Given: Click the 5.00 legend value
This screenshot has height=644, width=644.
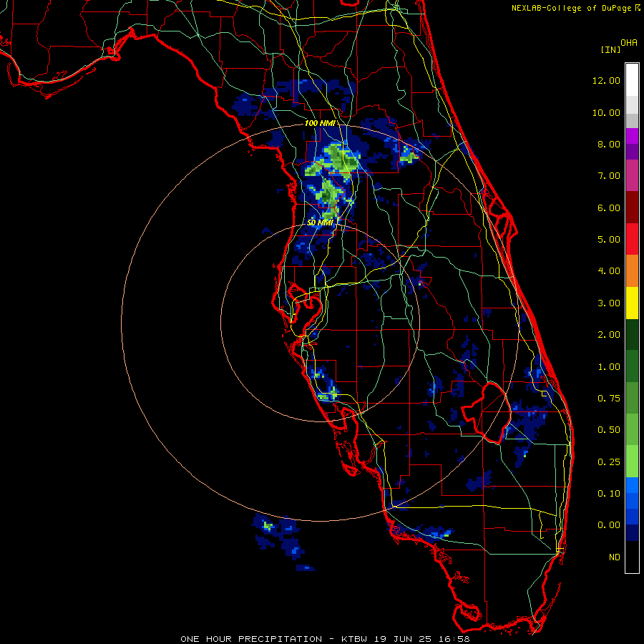Looking at the screenshot, I should pyautogui.click(x=609, y=240).
